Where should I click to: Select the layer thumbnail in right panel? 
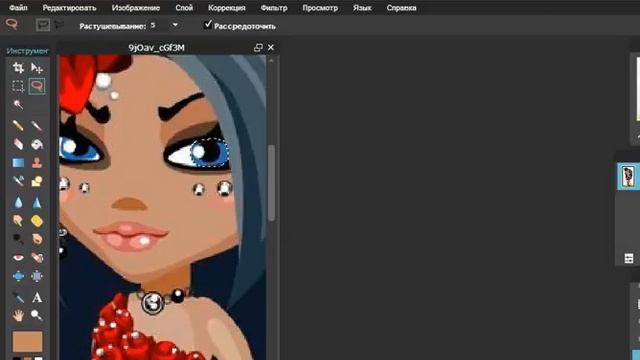coord(628,176)
